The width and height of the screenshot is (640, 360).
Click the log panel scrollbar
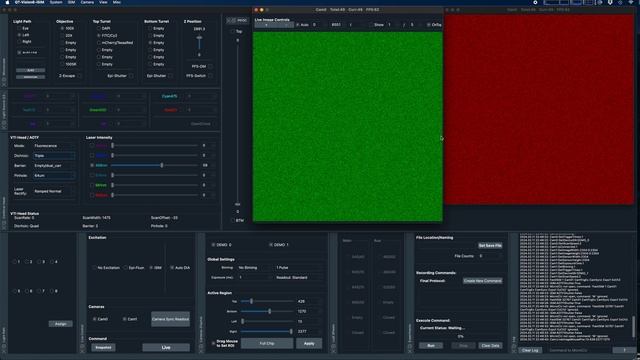(x=633, y=327)
